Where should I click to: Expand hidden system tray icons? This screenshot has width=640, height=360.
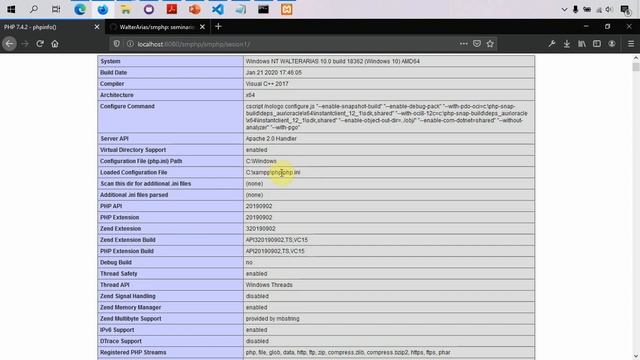click(x=564, y=9)
